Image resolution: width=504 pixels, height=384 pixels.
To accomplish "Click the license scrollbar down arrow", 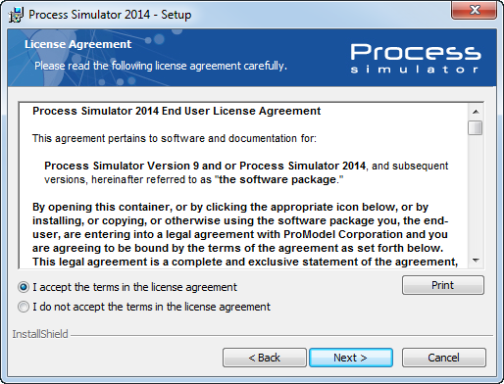I will pos(476,260).
